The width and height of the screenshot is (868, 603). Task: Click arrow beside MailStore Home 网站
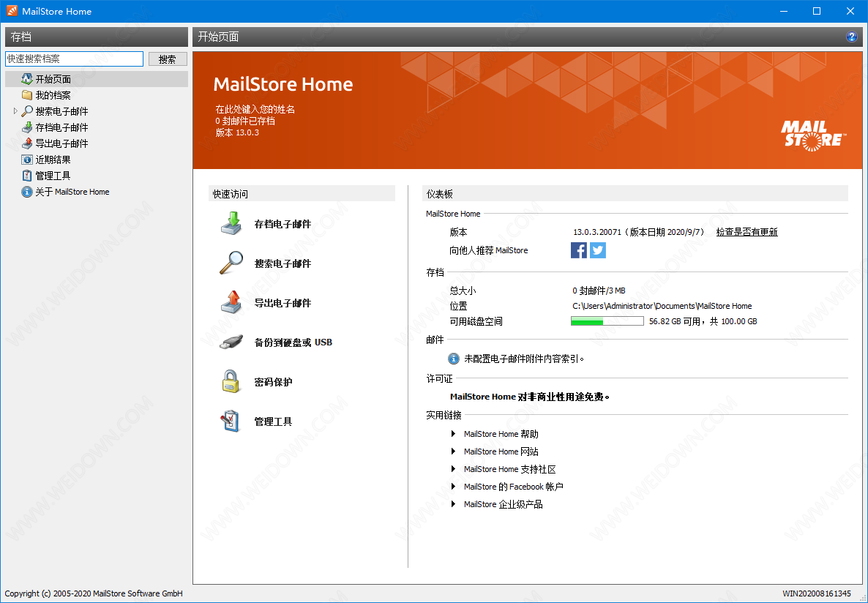pos(453,452)
